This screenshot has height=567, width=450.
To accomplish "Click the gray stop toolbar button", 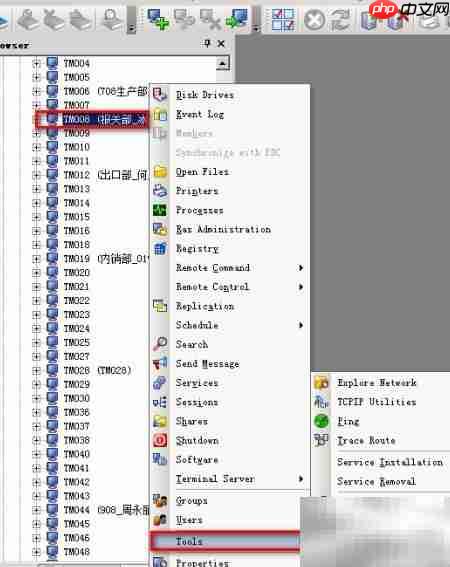I will [x=314, y=20].
